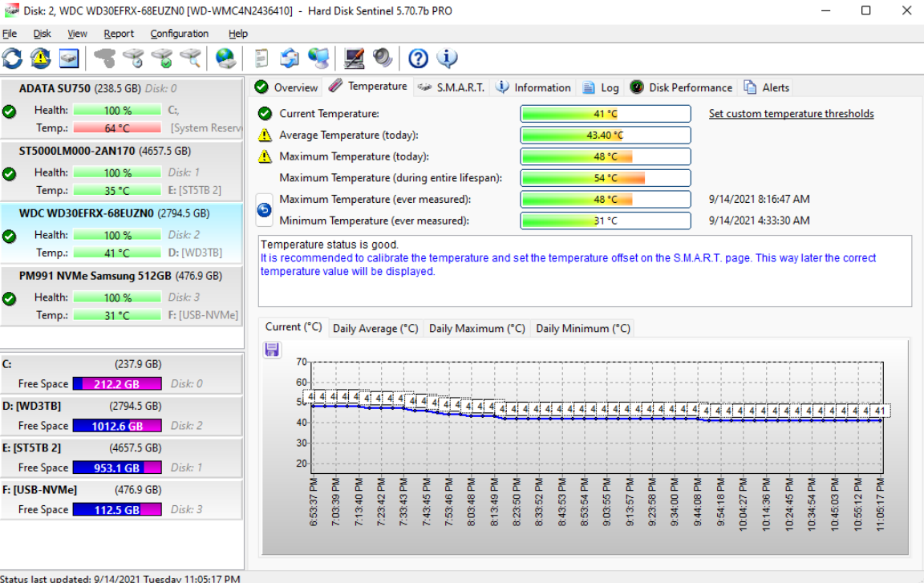Click the refresh toolbar icon

(x=12, y=59)
